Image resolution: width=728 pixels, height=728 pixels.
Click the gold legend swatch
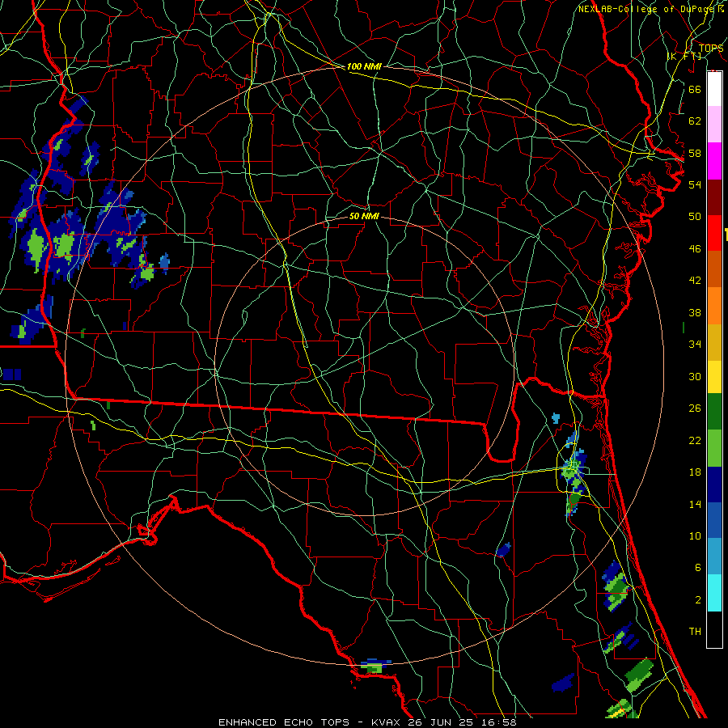(714, 341)
